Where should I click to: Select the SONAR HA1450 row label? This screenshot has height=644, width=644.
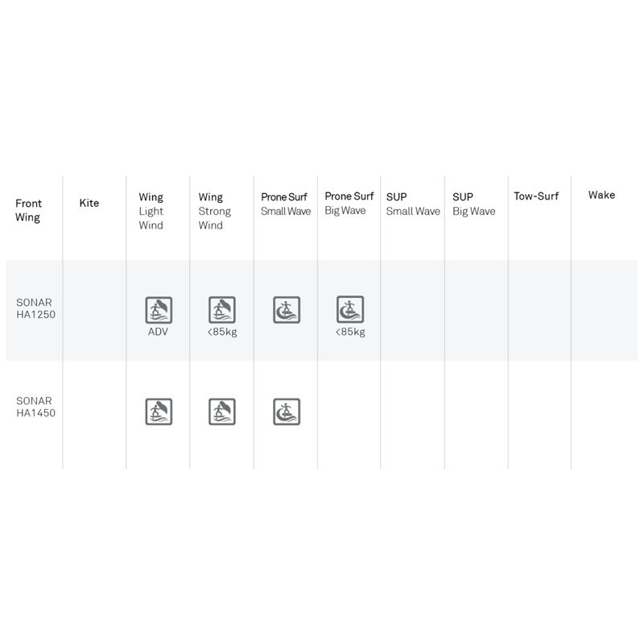(x=34, y=407)
